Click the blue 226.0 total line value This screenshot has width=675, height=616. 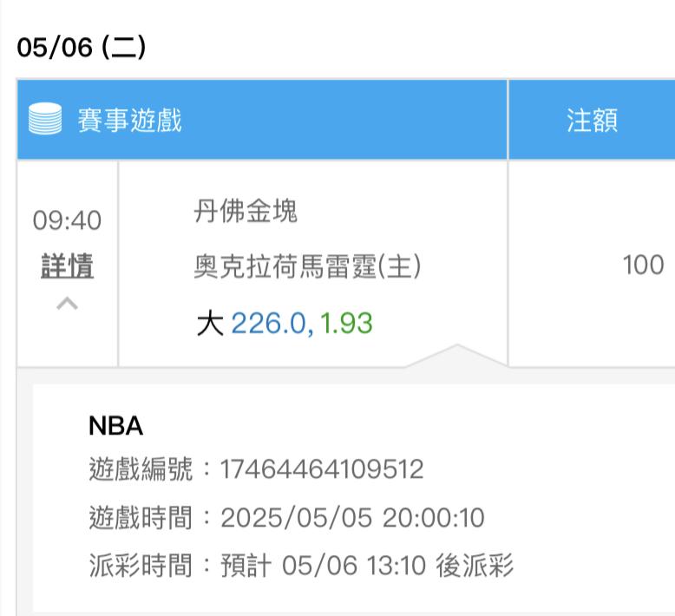tap(268, 324)
